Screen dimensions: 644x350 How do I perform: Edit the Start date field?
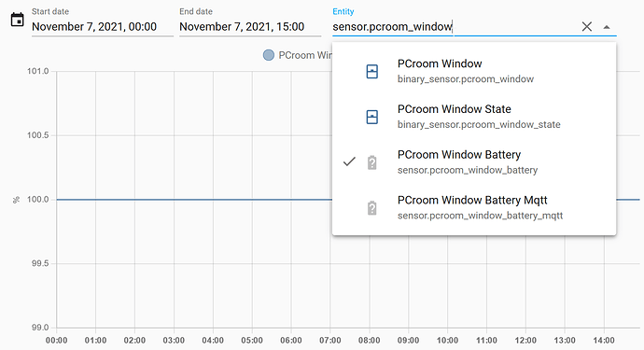point(103,27)
